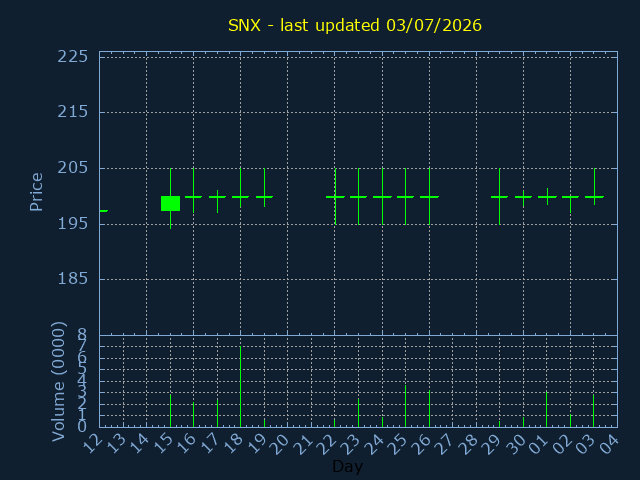
Task: Click the day 26 candlestick cross
Action: pyautogui.click(x=429, y=197)
